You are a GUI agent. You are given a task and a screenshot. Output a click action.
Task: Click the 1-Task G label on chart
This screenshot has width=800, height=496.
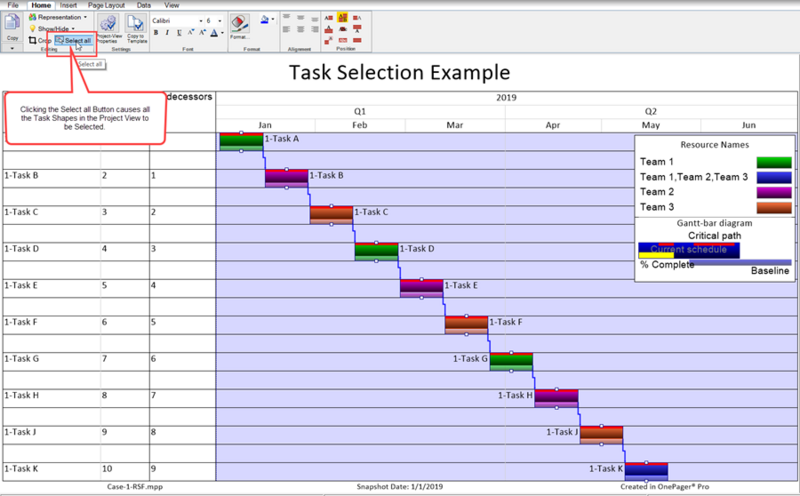(x=470, y=359)
